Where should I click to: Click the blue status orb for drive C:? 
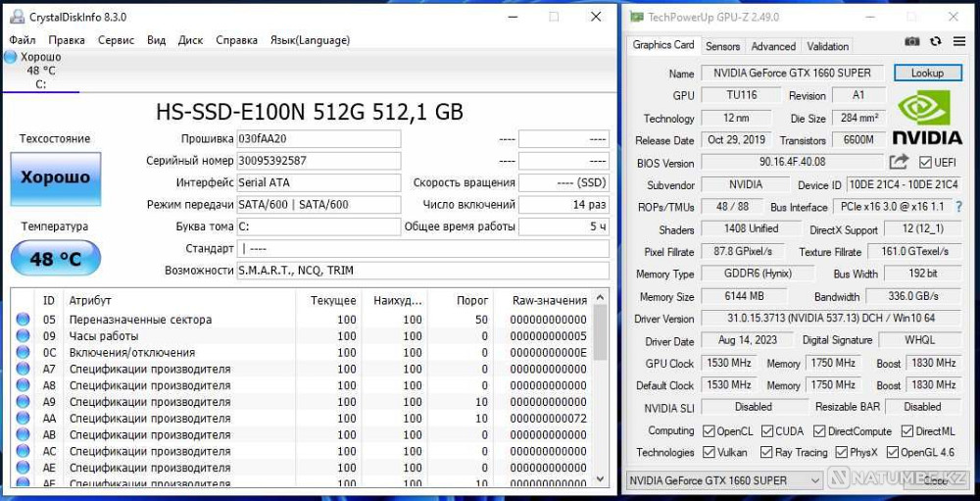coord(11,57)
